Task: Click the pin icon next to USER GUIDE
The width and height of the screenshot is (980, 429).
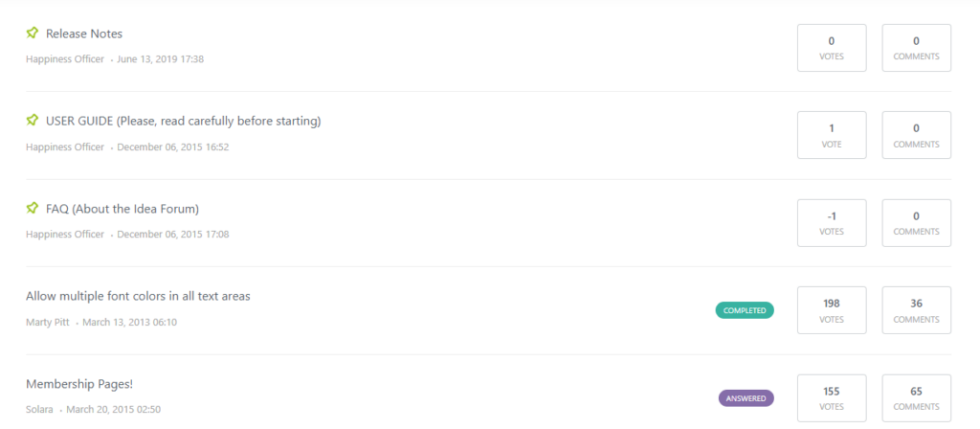Action: [33, 120]
